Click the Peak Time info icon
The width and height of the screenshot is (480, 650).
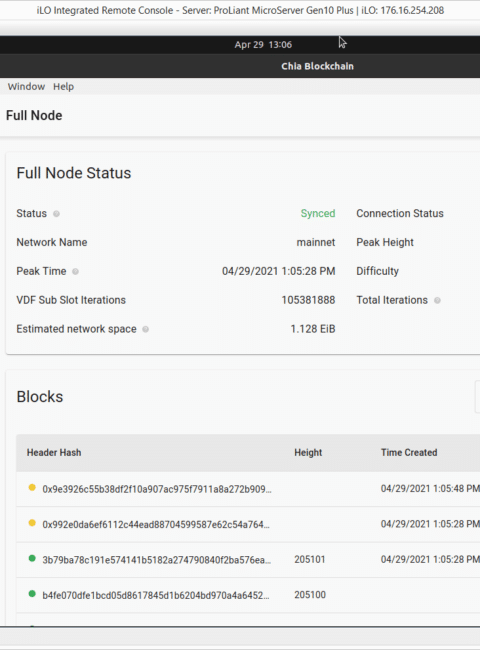coord(75,272)
